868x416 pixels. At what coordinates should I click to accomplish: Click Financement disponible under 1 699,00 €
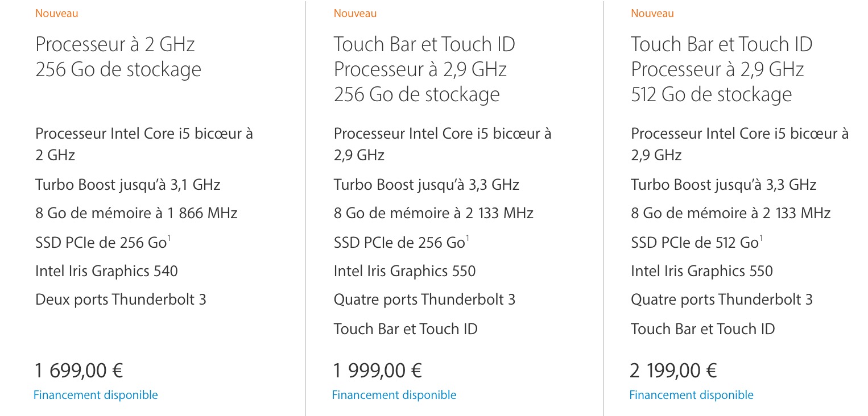coord(96,394)
